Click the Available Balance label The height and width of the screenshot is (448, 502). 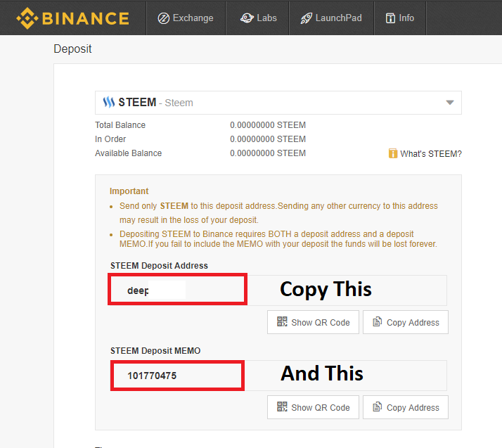[x=129, y=153]
